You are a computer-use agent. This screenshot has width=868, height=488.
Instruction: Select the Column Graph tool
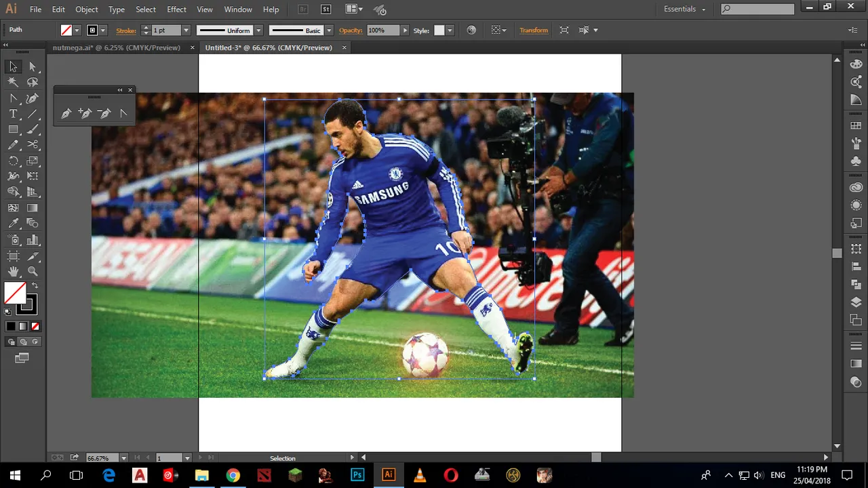(x=33, y=240)
